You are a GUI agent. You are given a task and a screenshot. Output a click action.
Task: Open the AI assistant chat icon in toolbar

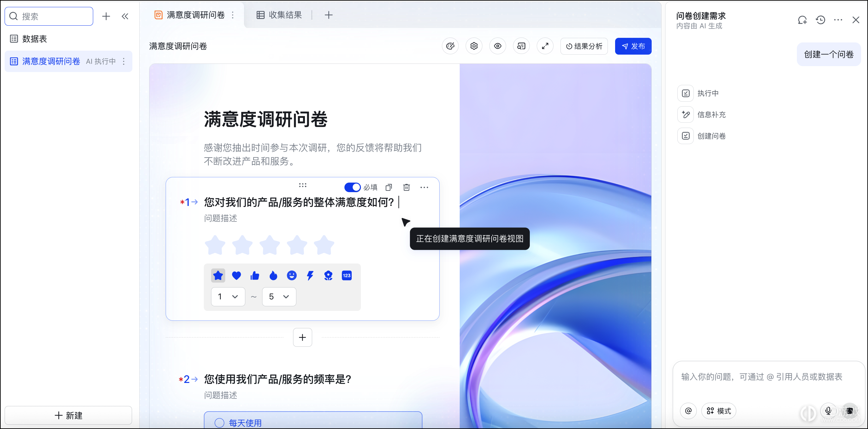(521, 46)
